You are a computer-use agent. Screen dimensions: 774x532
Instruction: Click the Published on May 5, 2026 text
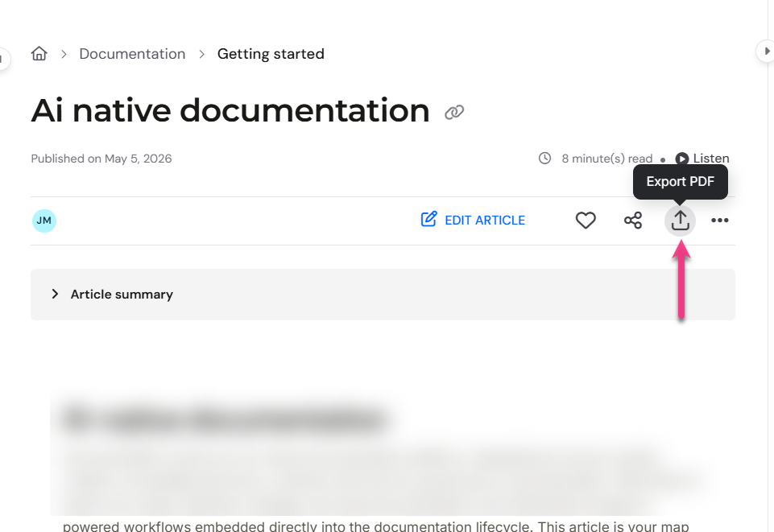click(x=101, y=159)
